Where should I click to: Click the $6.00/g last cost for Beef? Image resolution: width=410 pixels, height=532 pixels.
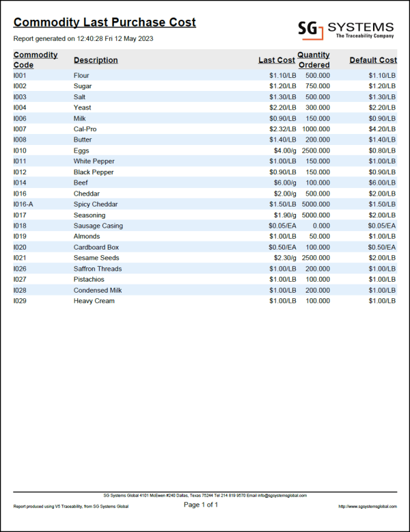[285, 183]
